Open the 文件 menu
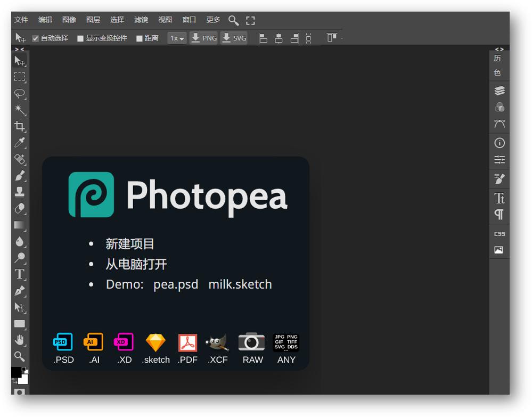 21,20
